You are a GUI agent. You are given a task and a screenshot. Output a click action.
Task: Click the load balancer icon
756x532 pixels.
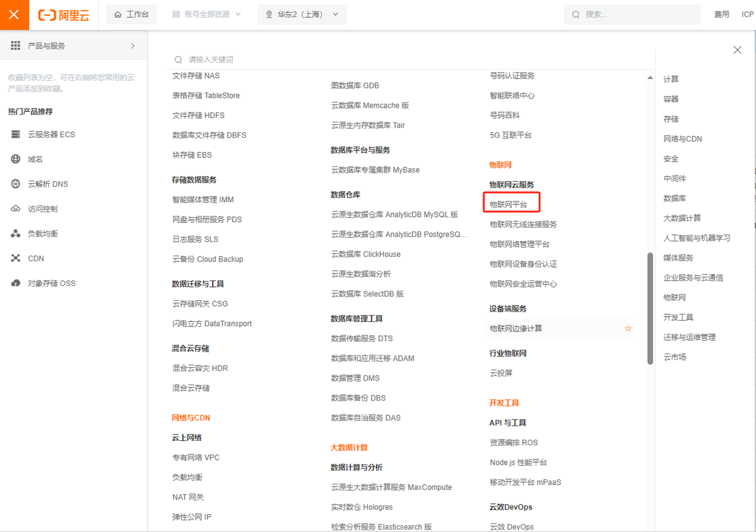tap(16, 233)
